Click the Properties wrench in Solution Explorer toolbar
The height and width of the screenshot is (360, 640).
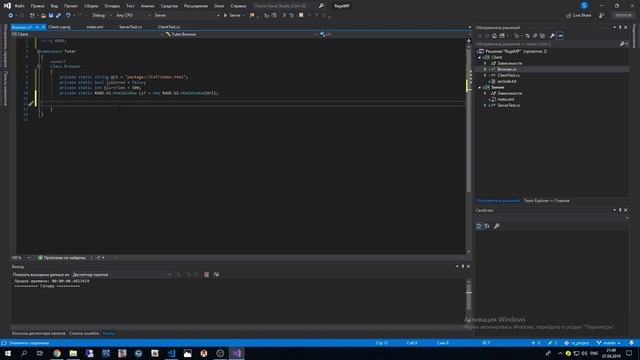(x=552, y=36)
